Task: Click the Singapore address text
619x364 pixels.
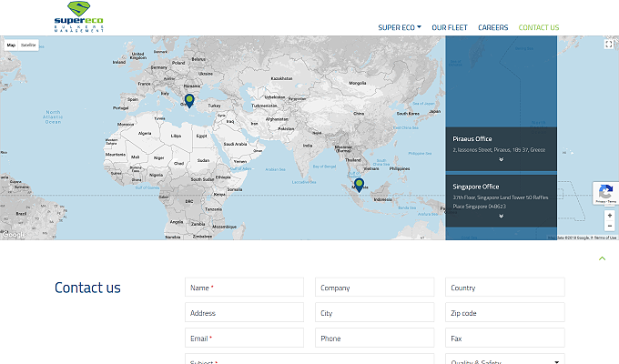Action: (x=500, y=202)
